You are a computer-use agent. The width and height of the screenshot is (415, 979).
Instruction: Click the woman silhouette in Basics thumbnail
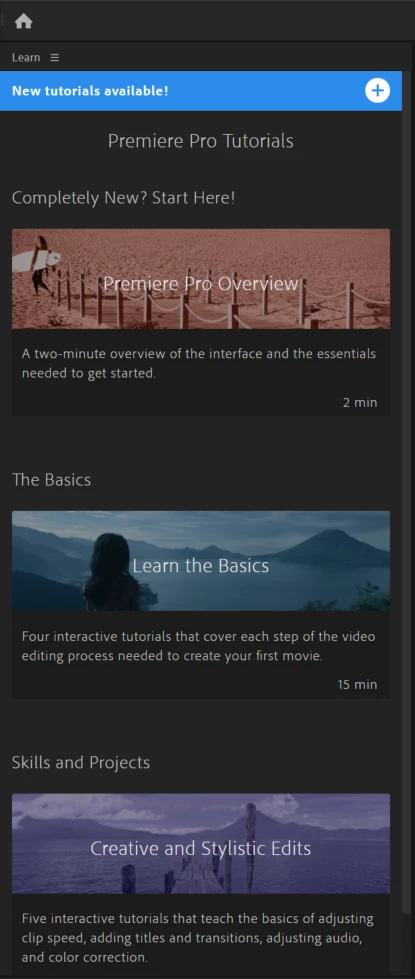110,572
